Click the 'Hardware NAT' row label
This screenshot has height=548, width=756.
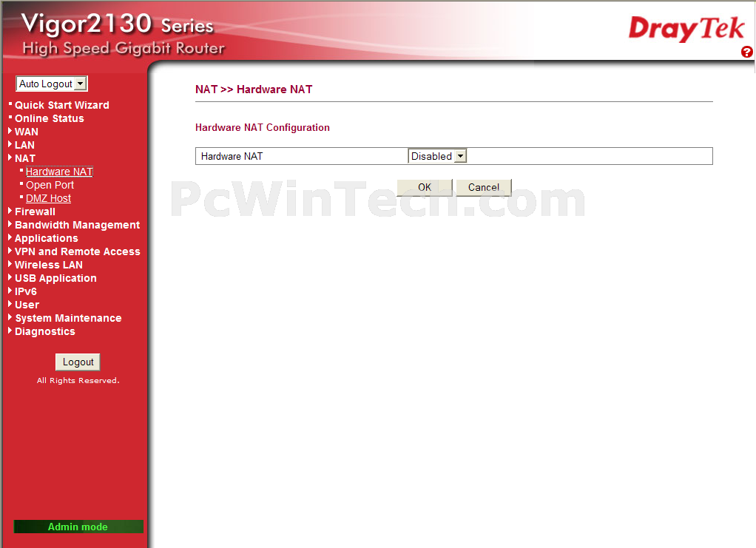(232, 156)
